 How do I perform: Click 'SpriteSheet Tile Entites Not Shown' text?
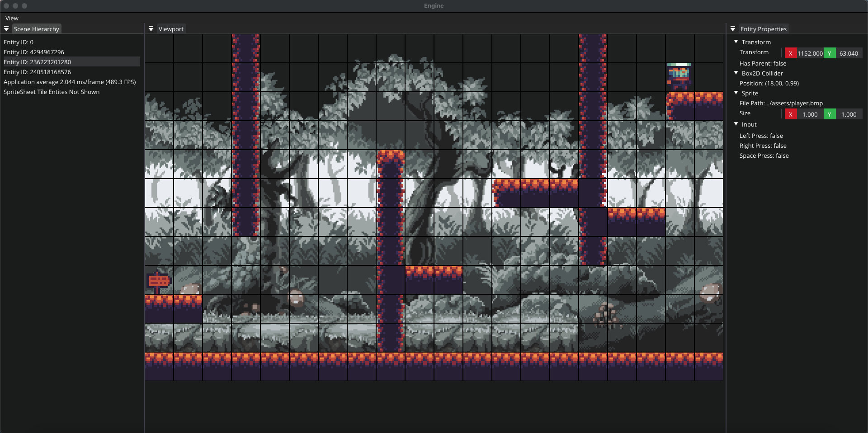52,92
